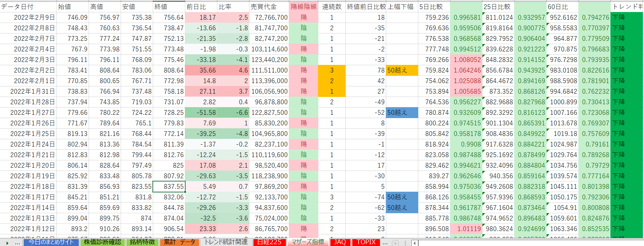Show more sheets via trailing ellipsis

coord(385,243)
